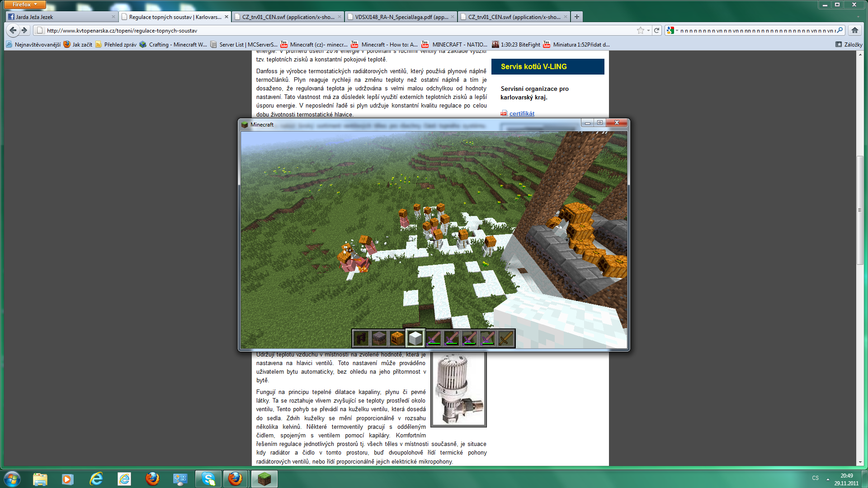Open the 1:30:23 BiteFight bookmark
Screen dimensions: 868x488
(516, 44)
